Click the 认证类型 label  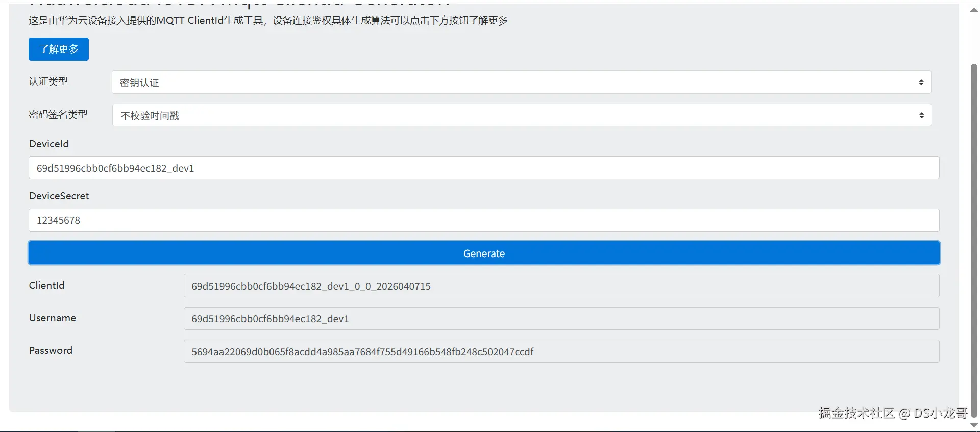[x=48, y=82]
